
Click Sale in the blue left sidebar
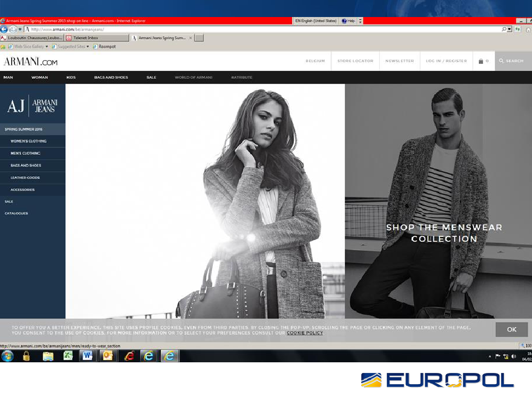pos(9,202)
